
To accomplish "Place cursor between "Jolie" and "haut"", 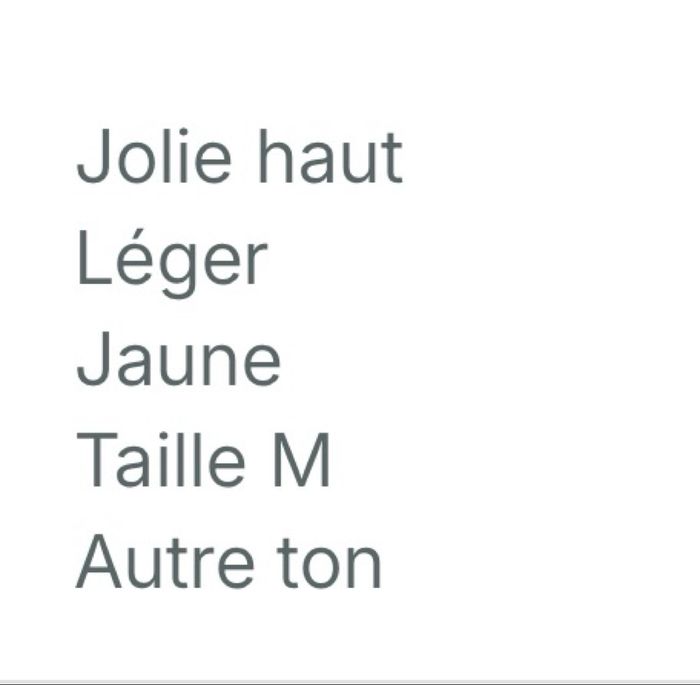I will [246, 157].
